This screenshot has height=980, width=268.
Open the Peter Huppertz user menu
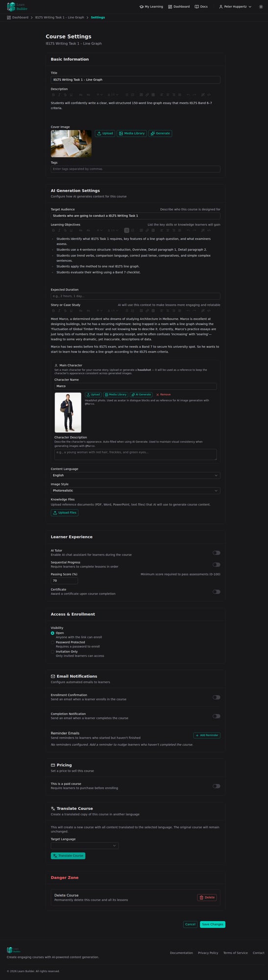[x=235, y=7]
